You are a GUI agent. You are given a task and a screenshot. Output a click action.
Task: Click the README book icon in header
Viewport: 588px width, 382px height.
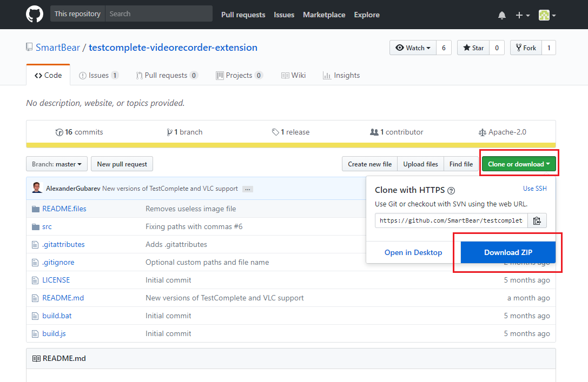36,359
